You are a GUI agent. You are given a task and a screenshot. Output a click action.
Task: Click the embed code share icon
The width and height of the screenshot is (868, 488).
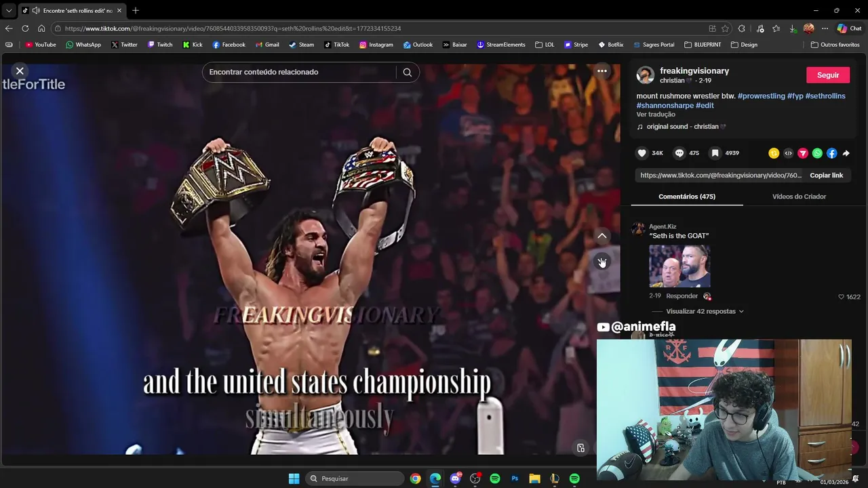click(x=788, y=153)
